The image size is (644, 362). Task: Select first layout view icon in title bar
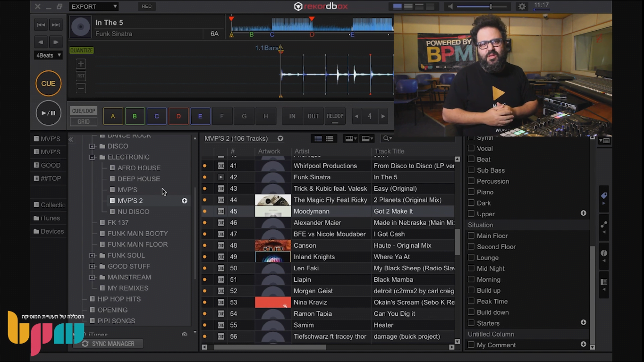(398, 6)
